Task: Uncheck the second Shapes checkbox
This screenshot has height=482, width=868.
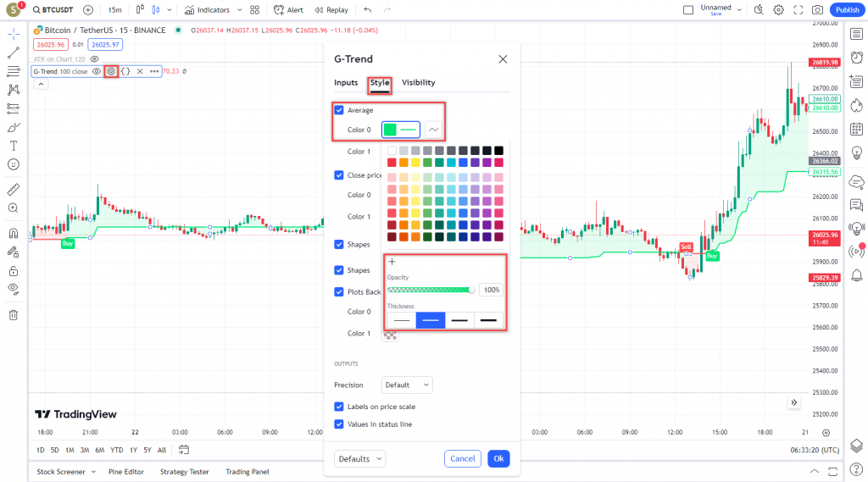Action: point(339,270)
